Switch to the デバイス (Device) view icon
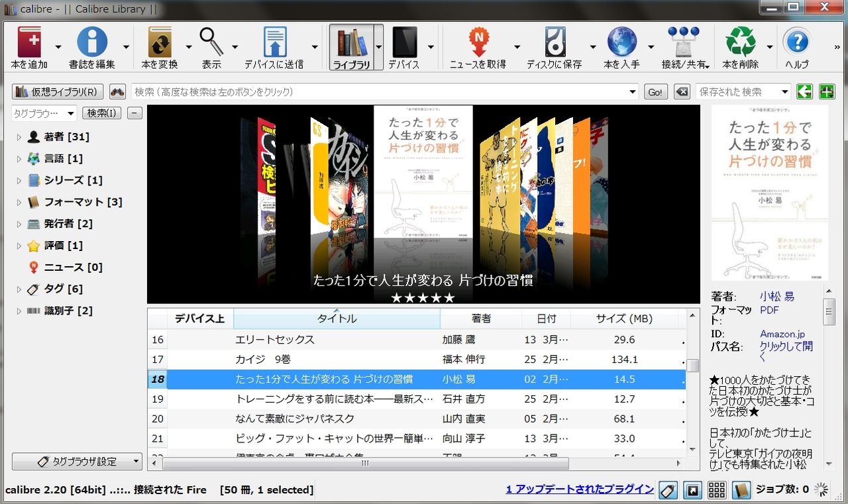 (x=404, y=42)
